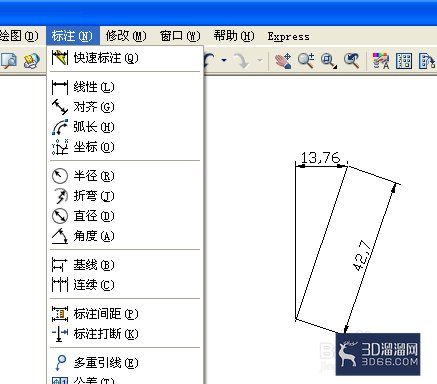The image size is (437, 384).
Task: Open the Properties palette icon
Action: 381,61
